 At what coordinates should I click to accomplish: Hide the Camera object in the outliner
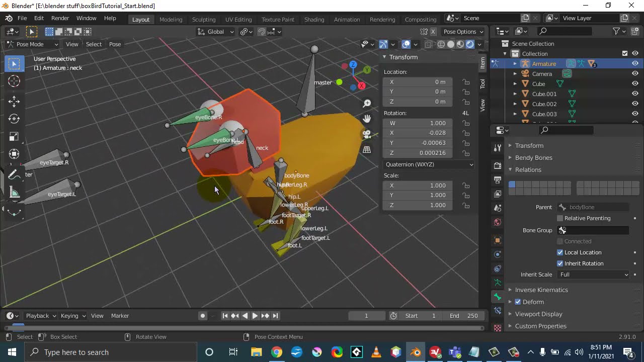click(x=635, y=74)
